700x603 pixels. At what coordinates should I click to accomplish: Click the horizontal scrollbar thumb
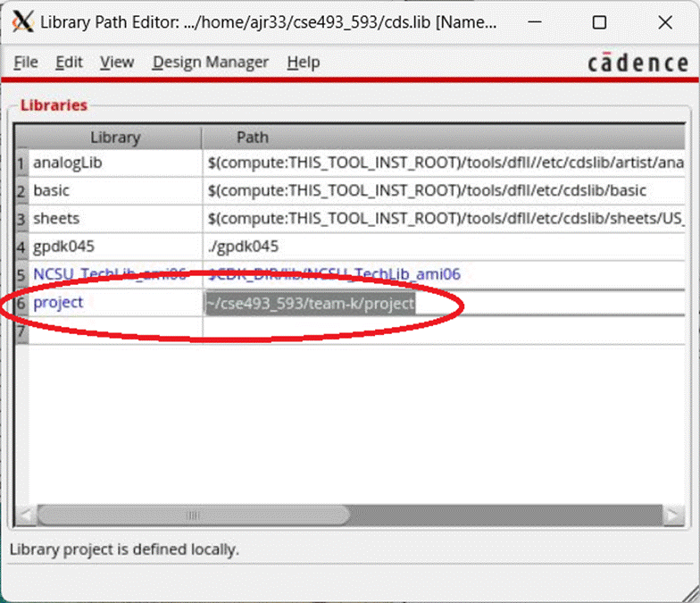click(193, 515)
